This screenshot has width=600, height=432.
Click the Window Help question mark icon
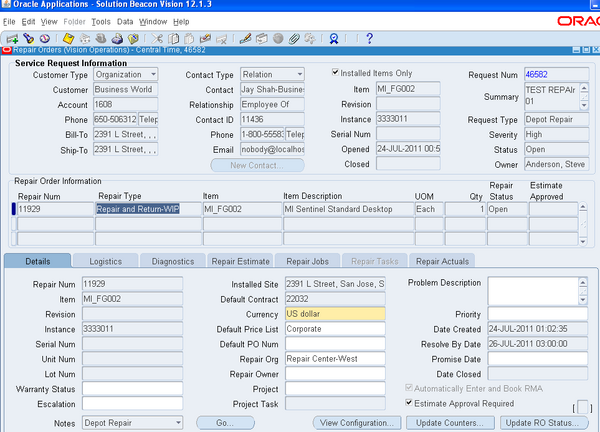tap(369, 39)
